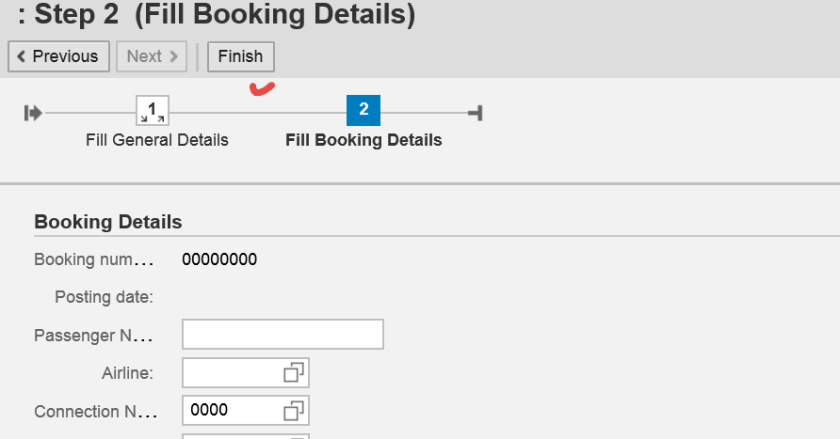Click the truncated Booking number label
Screen dimensions: 840x439
93,260
